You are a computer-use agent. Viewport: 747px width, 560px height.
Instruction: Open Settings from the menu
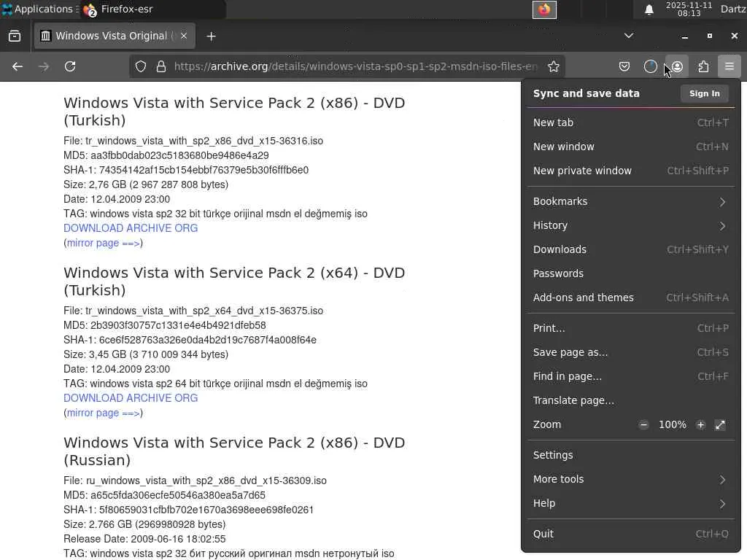tap(553, 455)
